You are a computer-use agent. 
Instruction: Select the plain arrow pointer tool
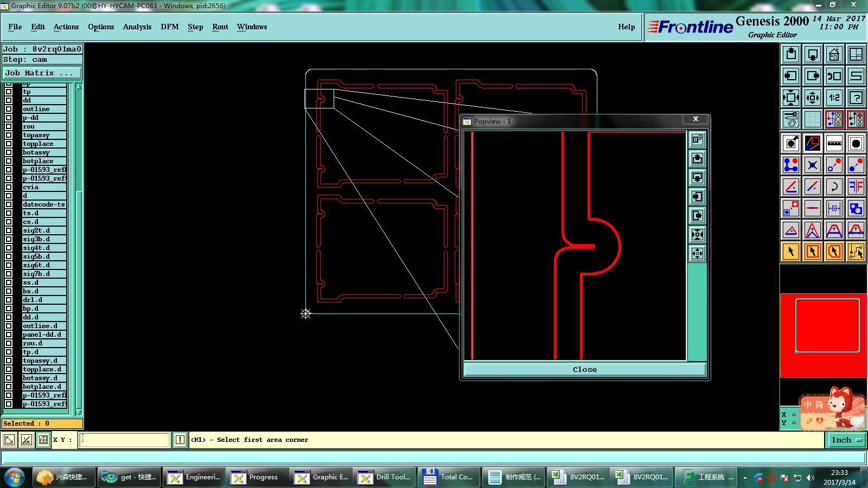[791, 252]
